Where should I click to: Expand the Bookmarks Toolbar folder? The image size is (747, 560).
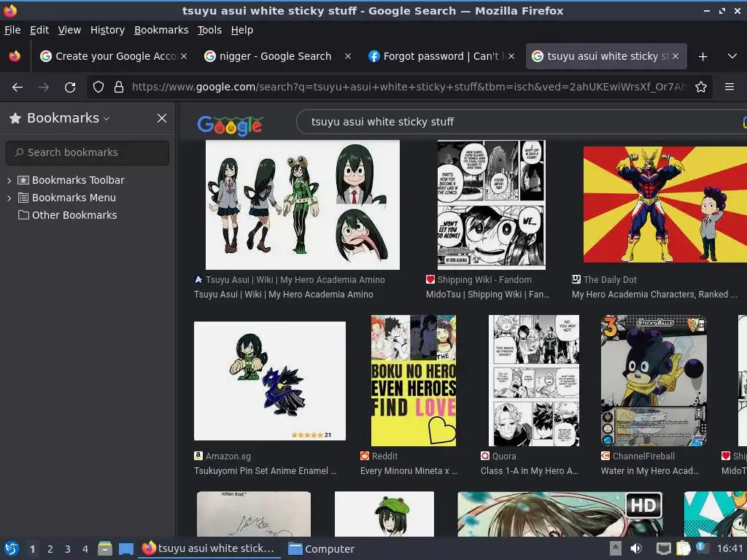pos(9,181)
